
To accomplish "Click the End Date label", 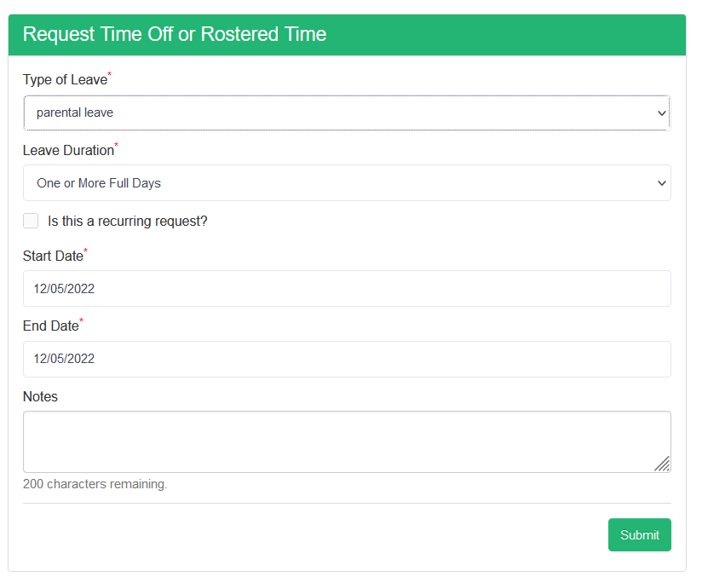I will [x=50, y=326].
